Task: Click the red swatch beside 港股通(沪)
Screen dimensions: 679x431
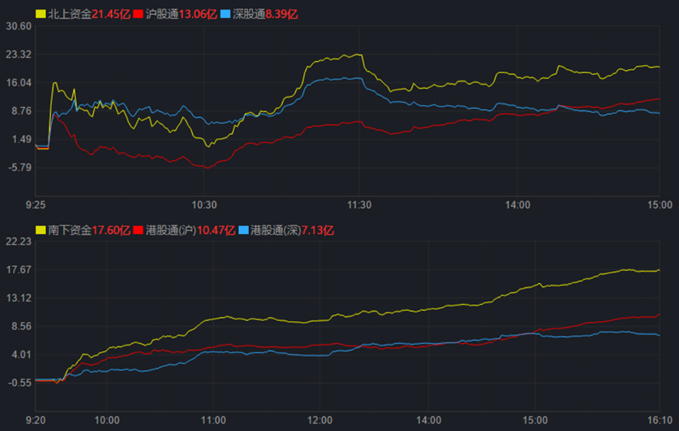Action: (138, 230)
